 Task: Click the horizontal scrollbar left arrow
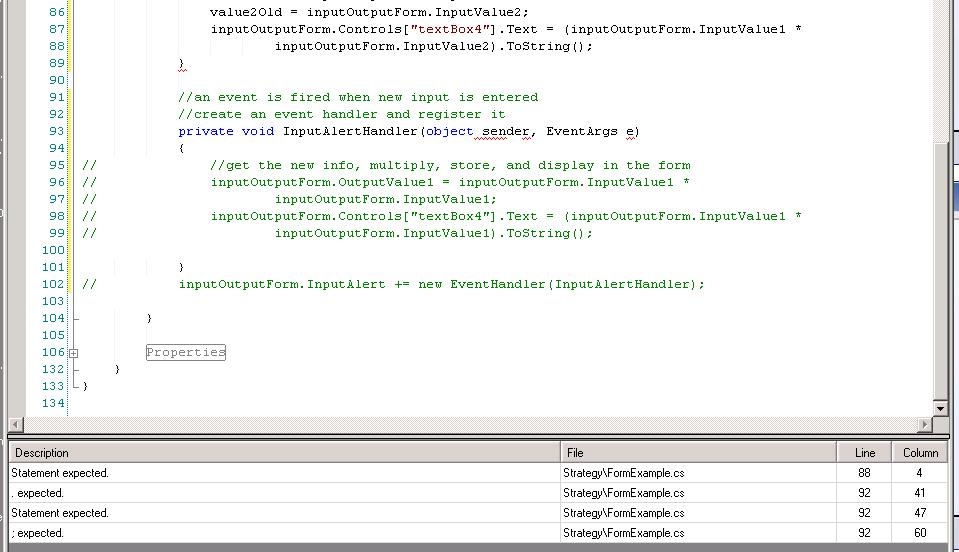(x=16, y=424)
